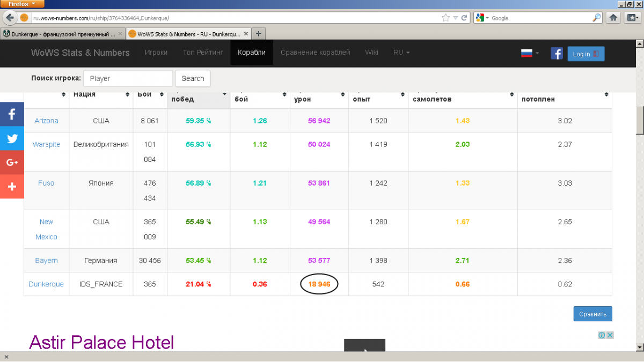The image size is (644, 362).
Task: Sort table by 'урон' column arrows
Action: (x=343, y=94)
